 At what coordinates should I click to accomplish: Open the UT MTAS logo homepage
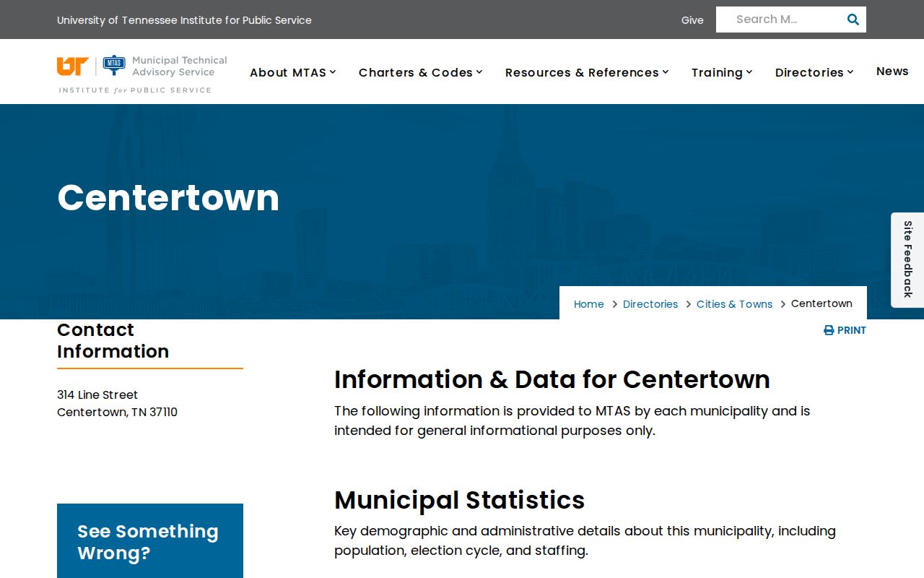[142, 74]
